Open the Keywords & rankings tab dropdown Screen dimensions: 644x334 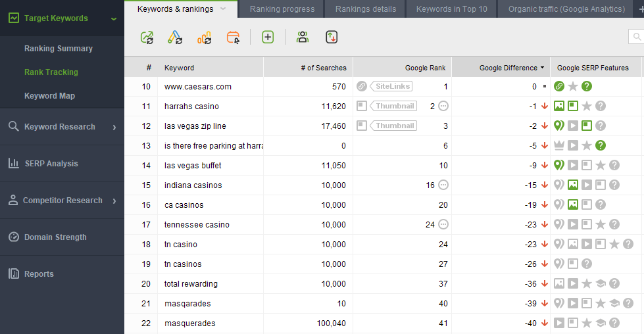pyautogui.click(x=223, y=9)
